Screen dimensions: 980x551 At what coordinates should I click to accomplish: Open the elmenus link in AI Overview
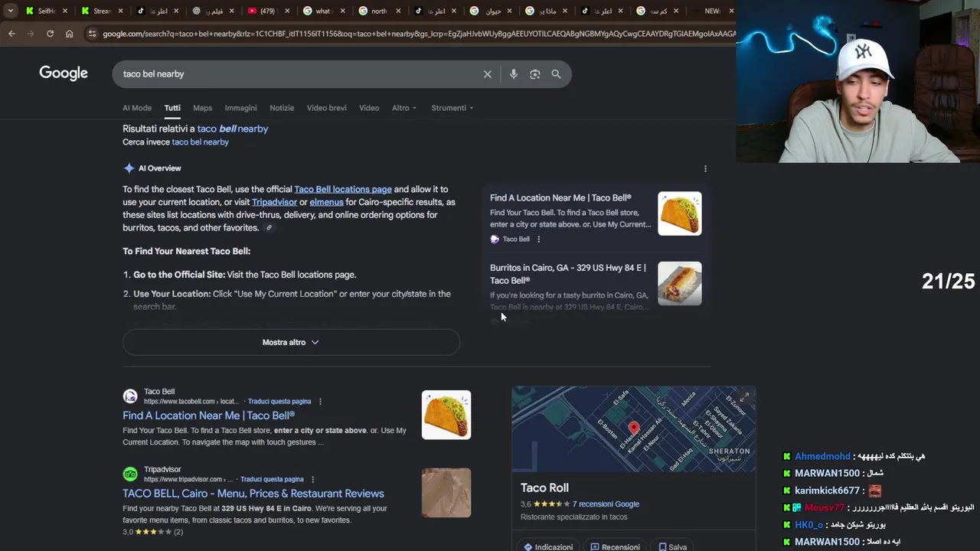tap(326, 202)
